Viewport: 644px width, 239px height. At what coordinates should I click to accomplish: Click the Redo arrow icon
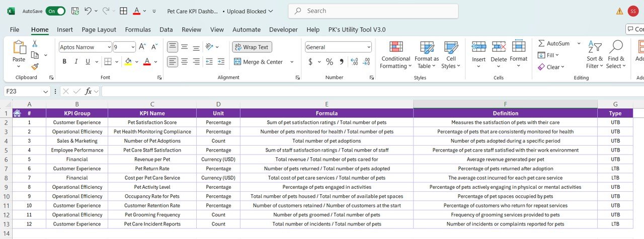tap(106, 11)
